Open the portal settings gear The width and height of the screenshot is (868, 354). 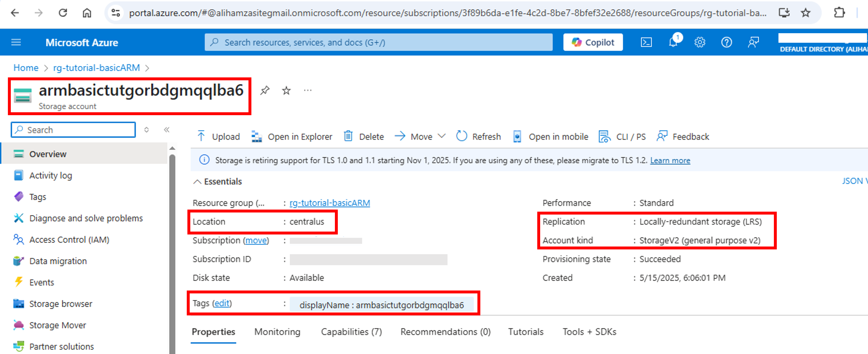click(700, 42)
